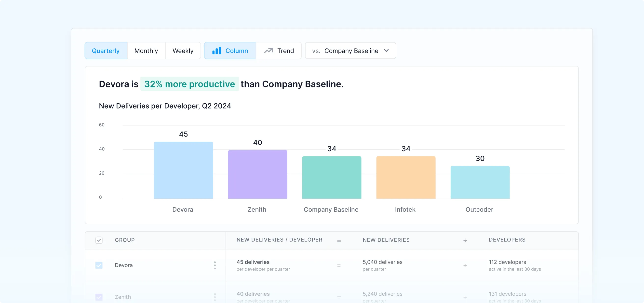The height and width of the screenshot is (303, 644).
Task: Uncheck the Devora row checkbox
Action: click(x=99, y=265)
